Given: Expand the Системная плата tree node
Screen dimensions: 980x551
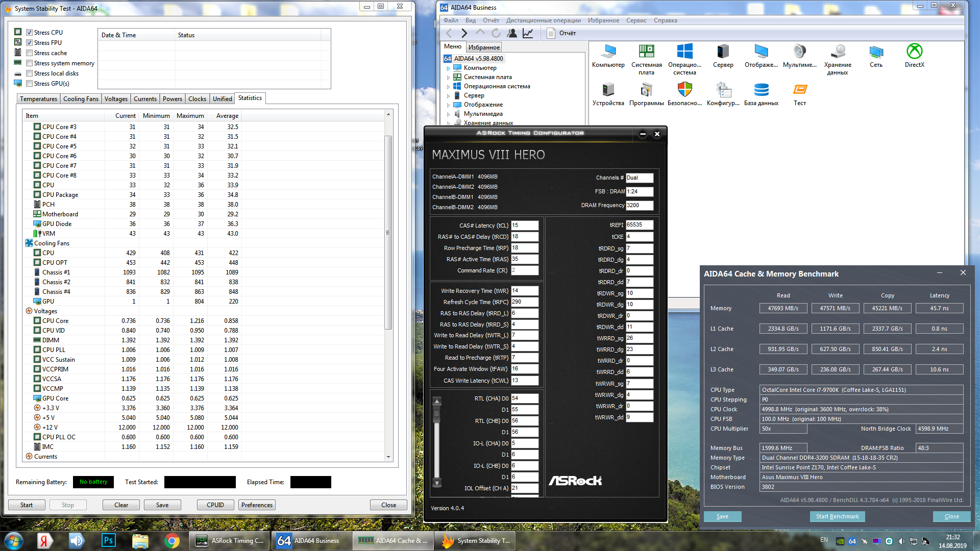Looking at the screenshot, I should [449, 78].
